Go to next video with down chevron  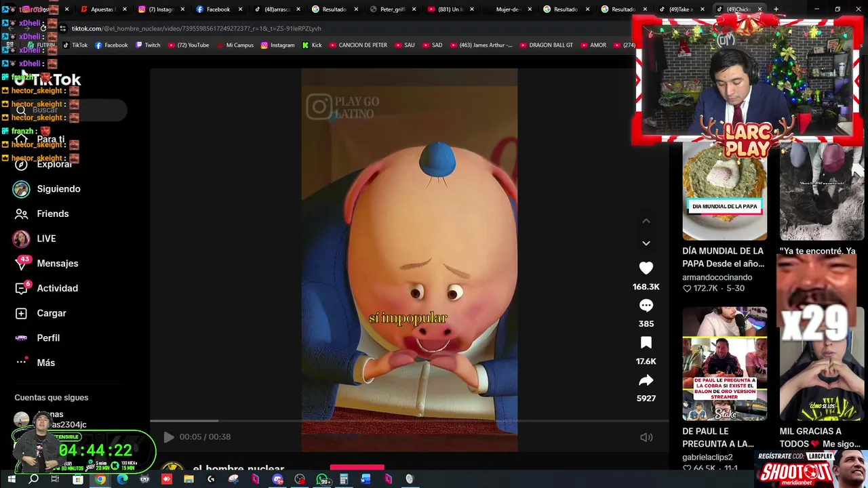coord(646,243)
